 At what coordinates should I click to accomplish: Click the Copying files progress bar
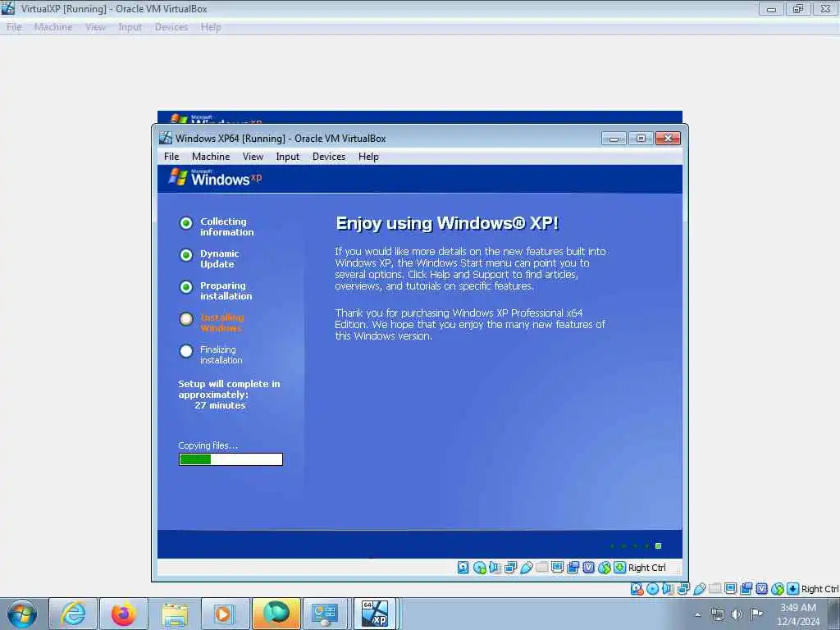click(231, 459)
